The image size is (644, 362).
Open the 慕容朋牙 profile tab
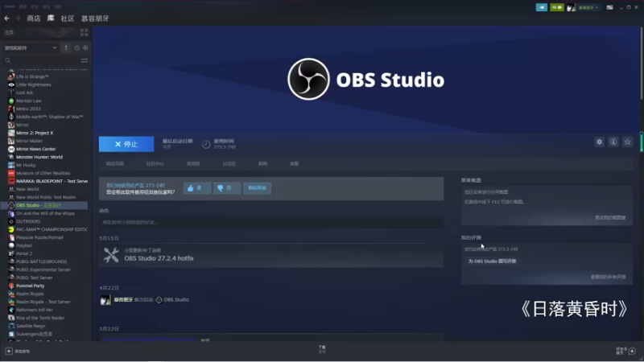click(95, 19)
